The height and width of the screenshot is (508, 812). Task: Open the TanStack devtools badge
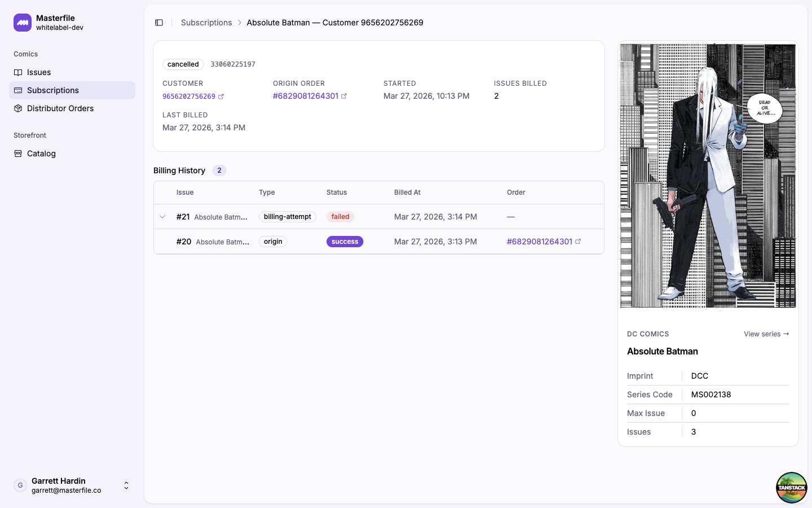(x=792, y=488)
